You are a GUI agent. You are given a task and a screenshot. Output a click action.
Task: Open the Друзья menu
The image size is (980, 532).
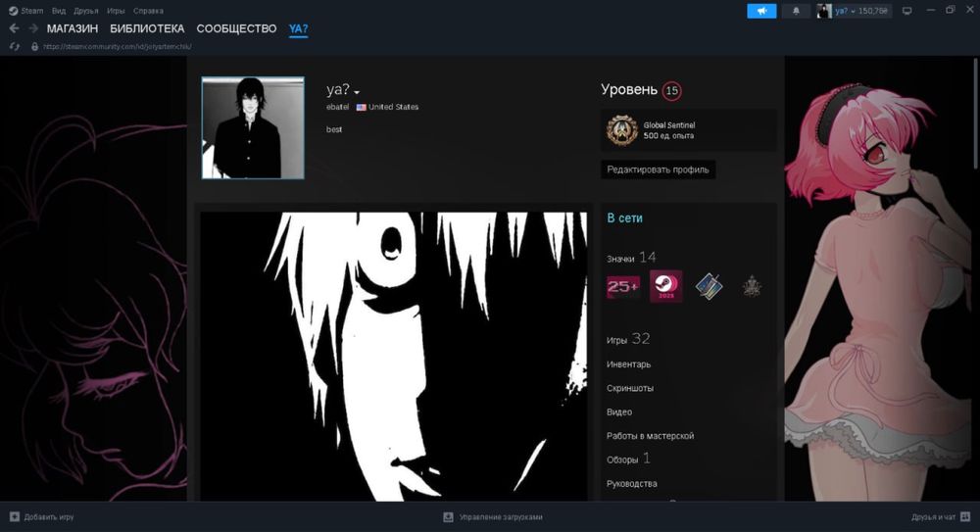[85, 11]
